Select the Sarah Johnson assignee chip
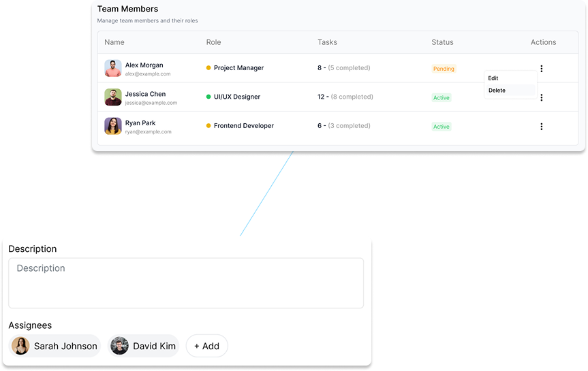This screenshot has width=588, height=371. click(x=56, y=346)
